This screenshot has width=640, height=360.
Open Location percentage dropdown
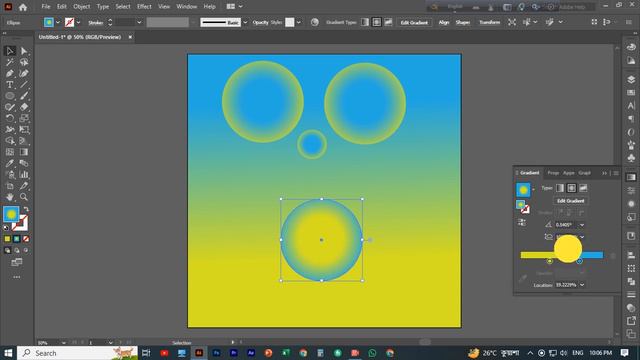(x=582, y=285)
